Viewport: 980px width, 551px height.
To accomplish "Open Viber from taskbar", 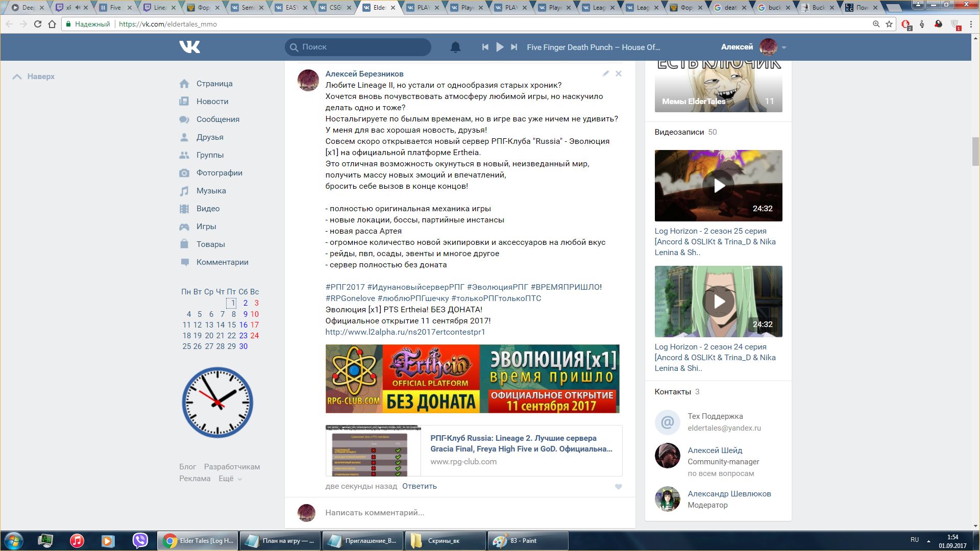I will [140, 541].
